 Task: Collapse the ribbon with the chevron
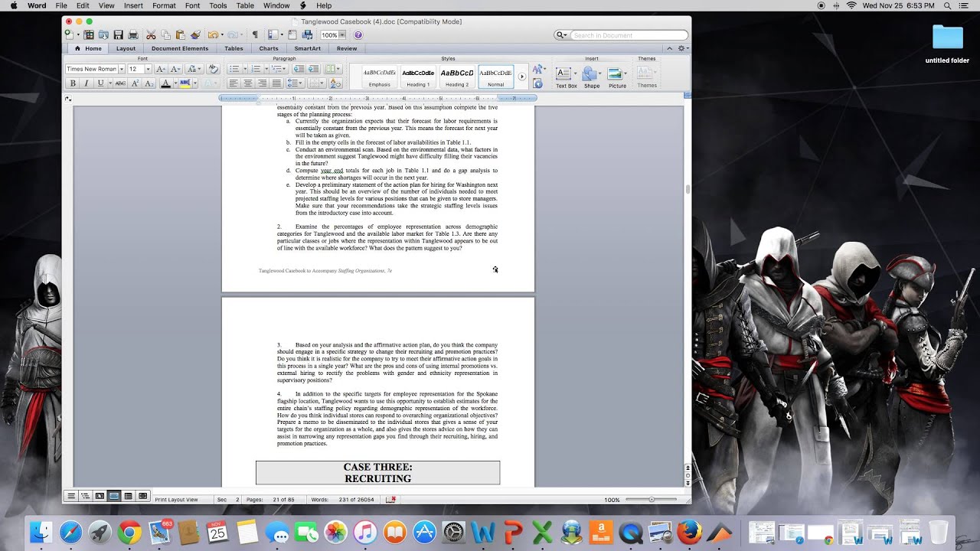(669, 48)
